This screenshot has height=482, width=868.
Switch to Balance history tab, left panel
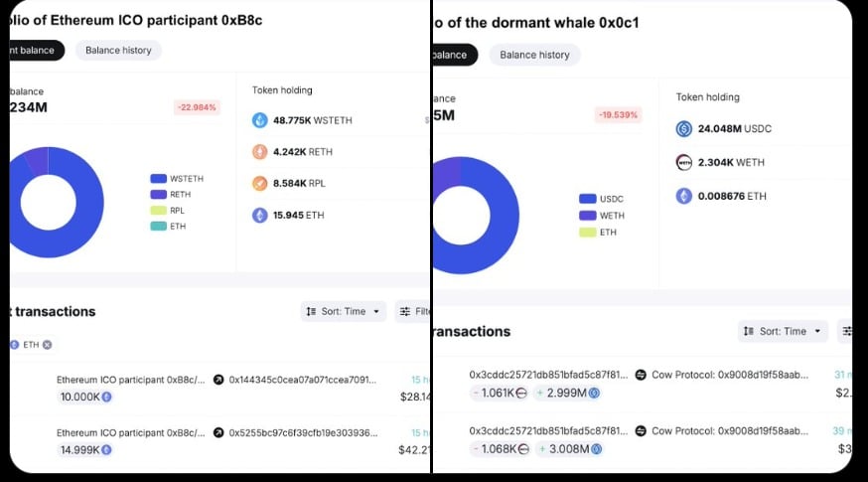[118, 50]
